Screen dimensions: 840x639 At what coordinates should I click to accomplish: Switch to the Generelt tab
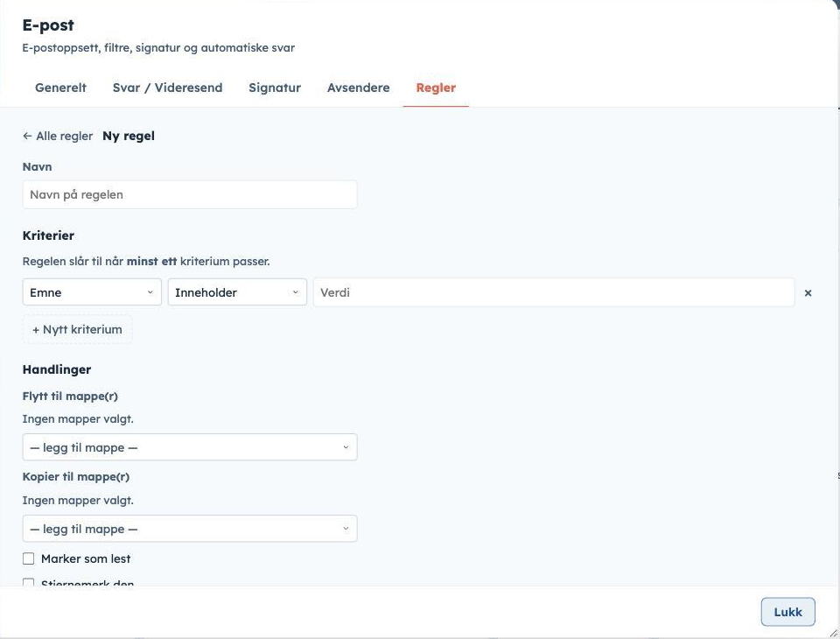(x=60, y=88)
